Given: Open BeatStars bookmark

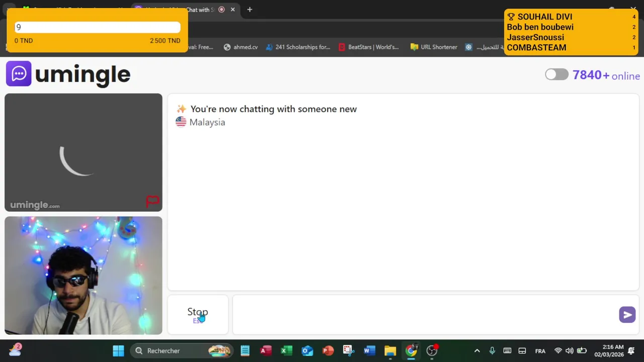Looking at the screenshot, I should click(369, 47).
